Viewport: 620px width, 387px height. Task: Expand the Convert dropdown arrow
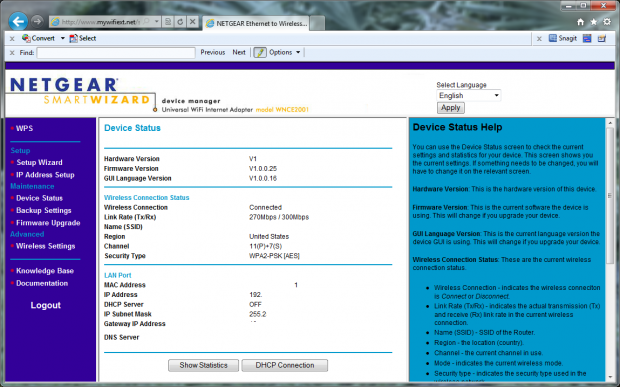coord(62,38)
